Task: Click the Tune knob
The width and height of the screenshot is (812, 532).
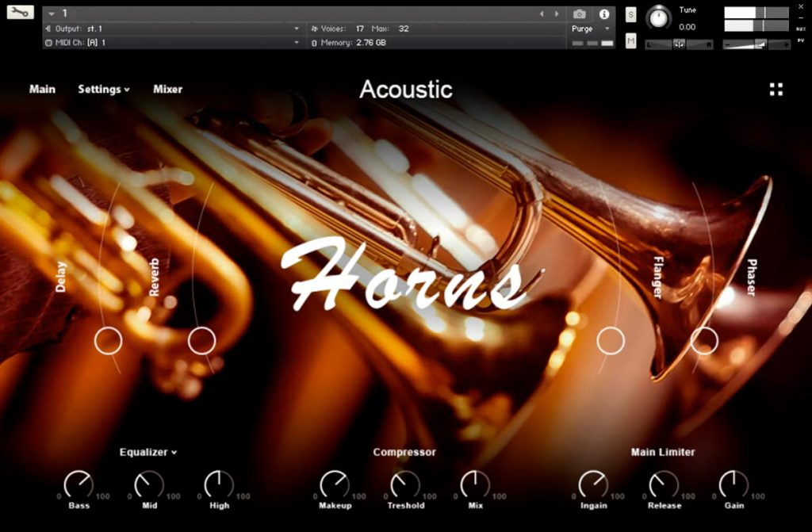Action: (658, 17)
